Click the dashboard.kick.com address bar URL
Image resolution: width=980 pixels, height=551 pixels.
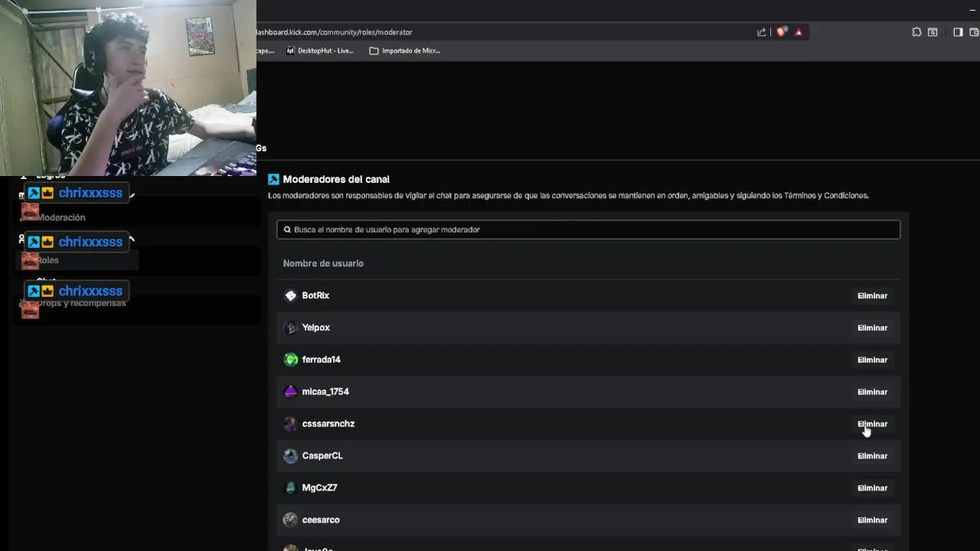pyautogui.click(x=335, y=32)
